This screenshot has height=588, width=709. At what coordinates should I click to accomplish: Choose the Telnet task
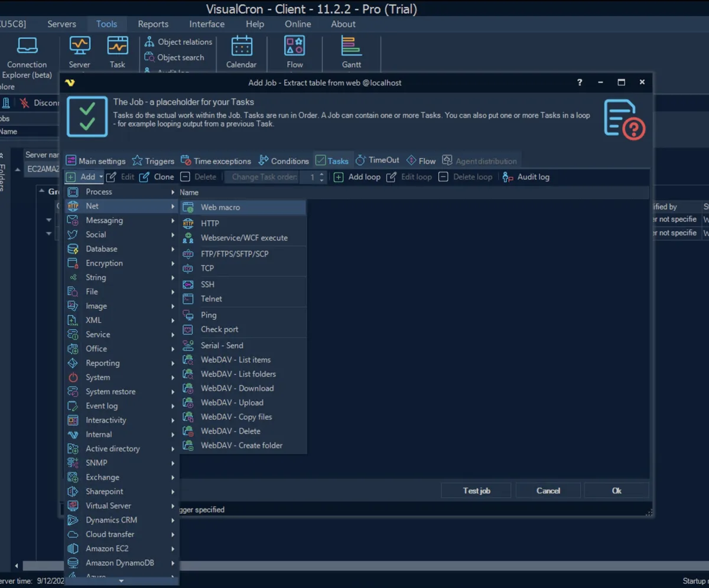[244, 299]
